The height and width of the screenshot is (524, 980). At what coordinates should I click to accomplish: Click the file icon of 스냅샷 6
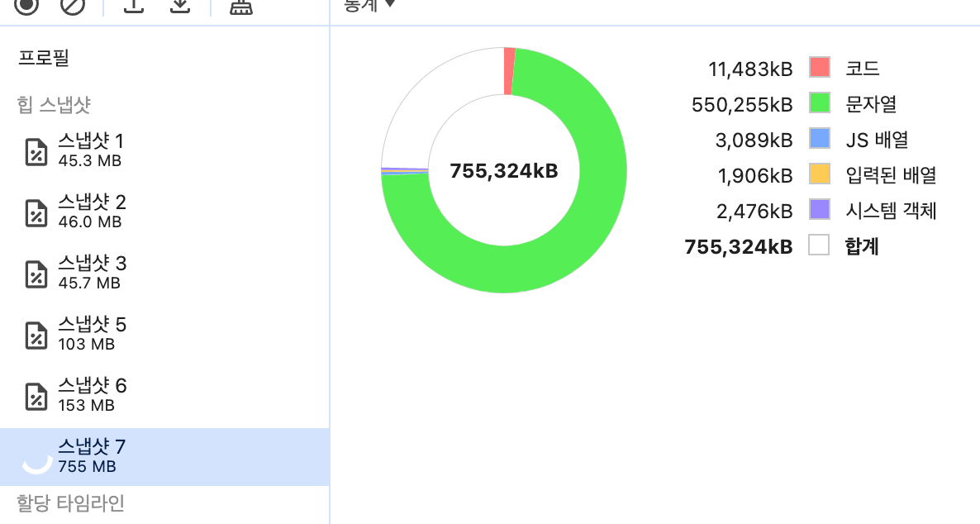click(36, 397)
